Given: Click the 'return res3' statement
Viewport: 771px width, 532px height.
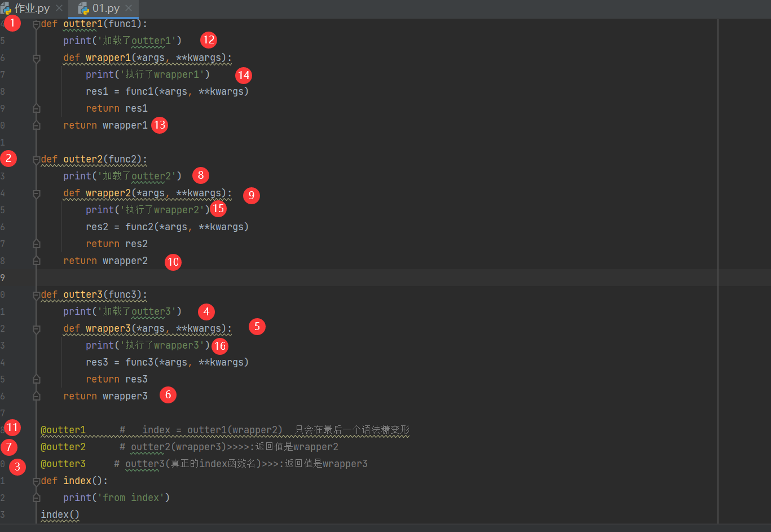Looking at the screenshot, I should [x=117, y=379].
